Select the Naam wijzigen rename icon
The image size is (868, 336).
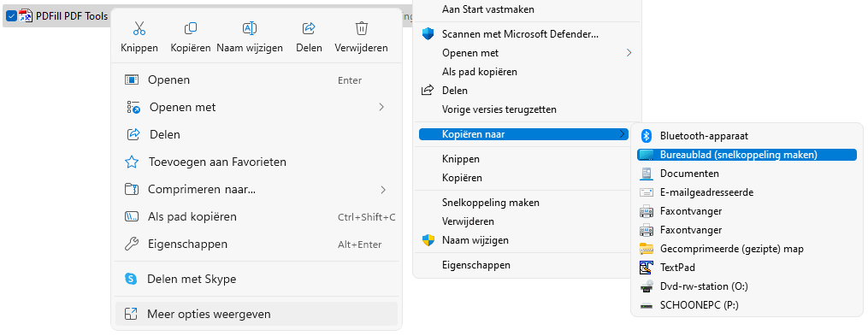[x=250, y=27]
